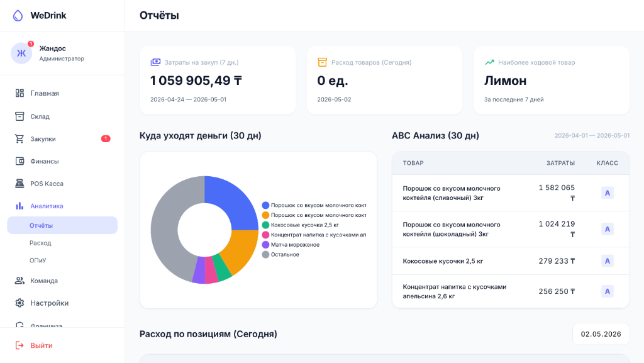644x363 pixels.
Task: Click the red badge on Закупки item
Action: click(106, 139)
